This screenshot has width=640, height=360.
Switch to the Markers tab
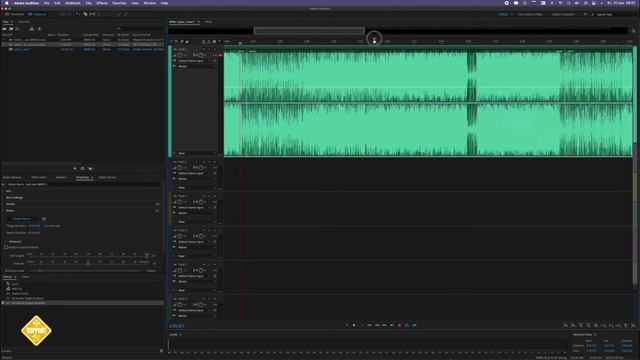tap(61, 178)
